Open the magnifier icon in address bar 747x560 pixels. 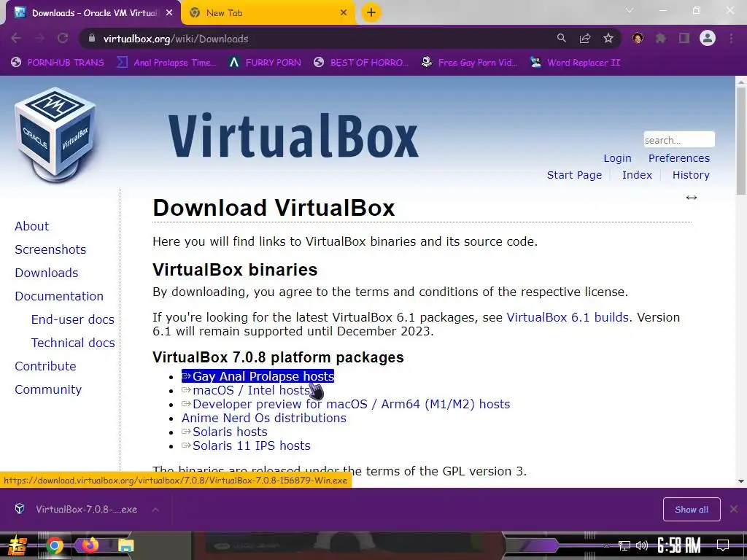(x=561, y=38)
